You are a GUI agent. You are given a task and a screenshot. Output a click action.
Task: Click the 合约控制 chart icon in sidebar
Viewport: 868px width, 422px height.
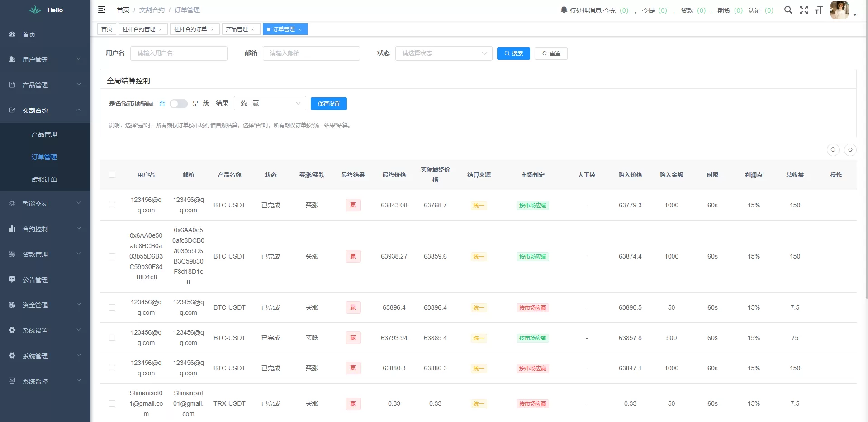click(x=12, y=229)
